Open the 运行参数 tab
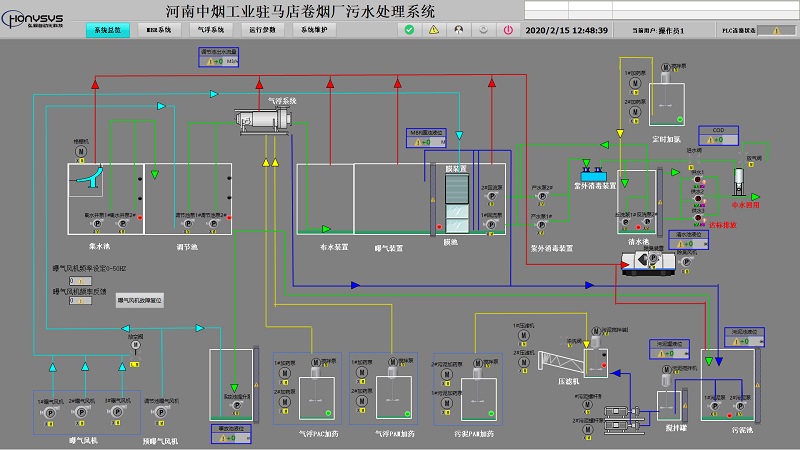This screenshot has height=450, width=800. 263,30
